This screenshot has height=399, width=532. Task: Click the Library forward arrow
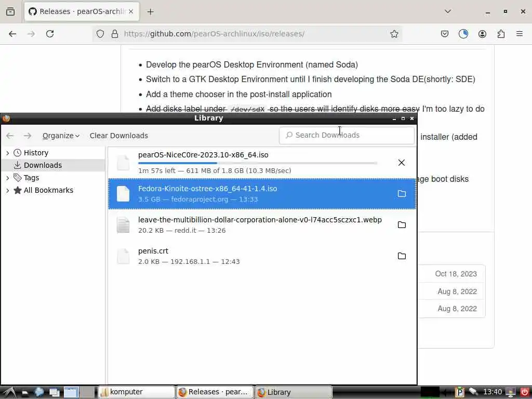pyautogui.click(x=28, y=136)
